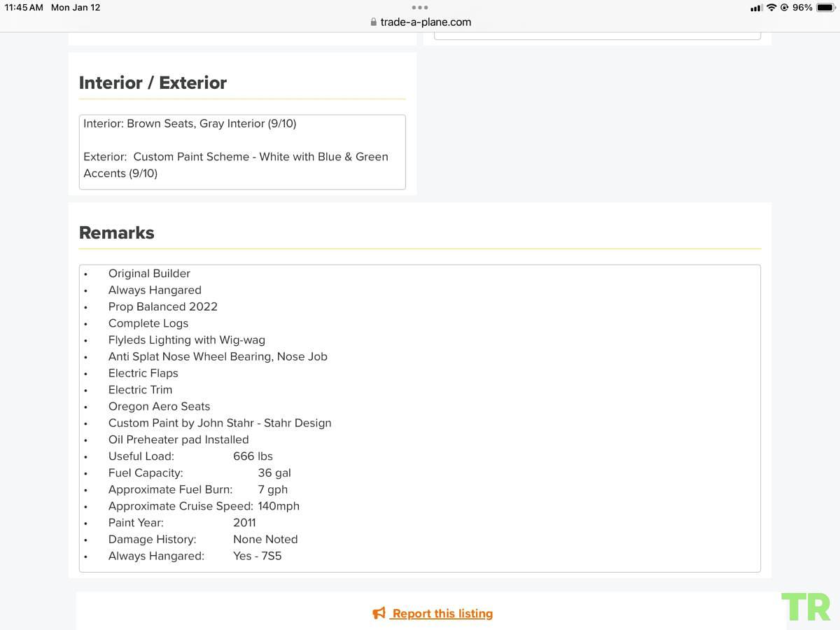840x630 pixels.
Task: Click the Exterior Custom Paint Scheme text
Action: pyautogui.click(x=236, y=165)
